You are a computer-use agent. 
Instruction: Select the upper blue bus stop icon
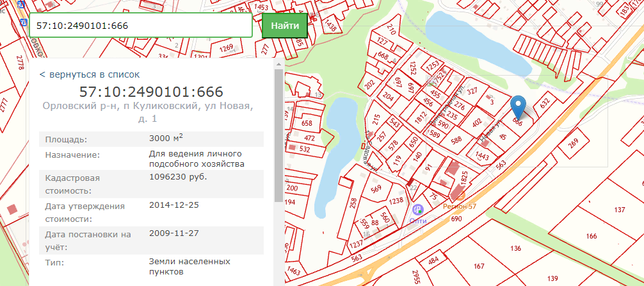(22, 5)
